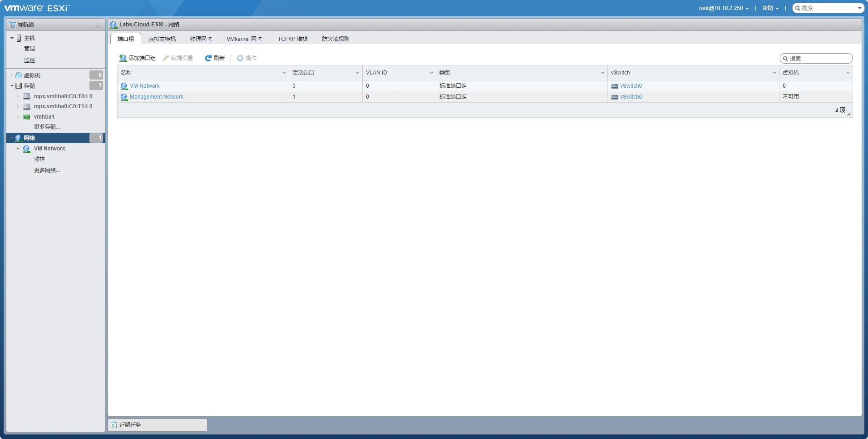The height and width of the screenshot is (439, 868).
Task: Open the Management Network port group link
Action: 156,97
